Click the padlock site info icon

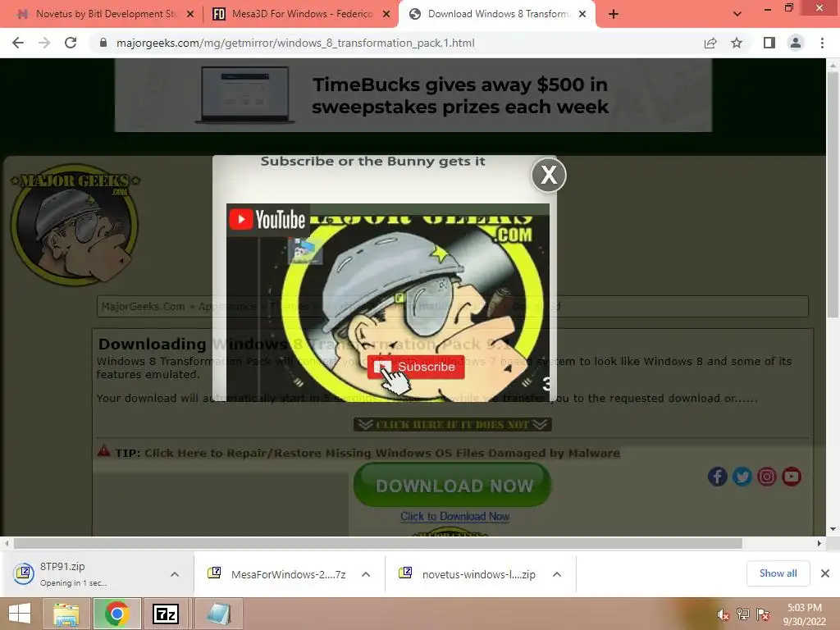coord(103,43)
